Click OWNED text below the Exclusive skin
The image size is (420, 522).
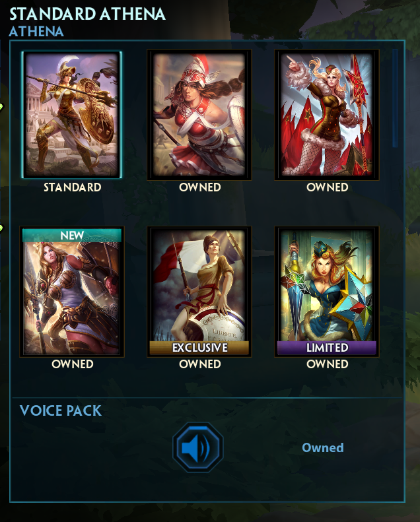tap(200, 364)
